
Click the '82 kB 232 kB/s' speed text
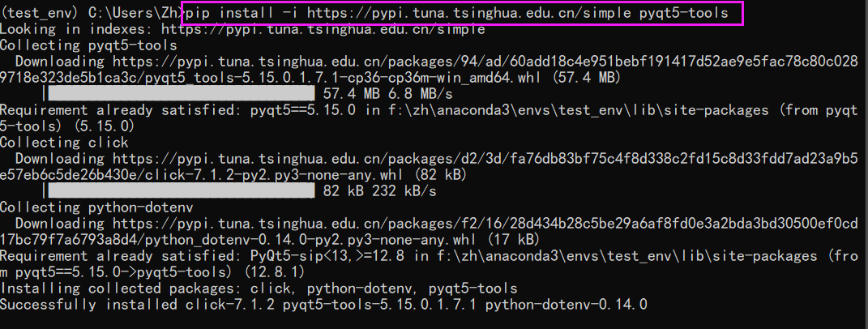click(x=380, y=191)
